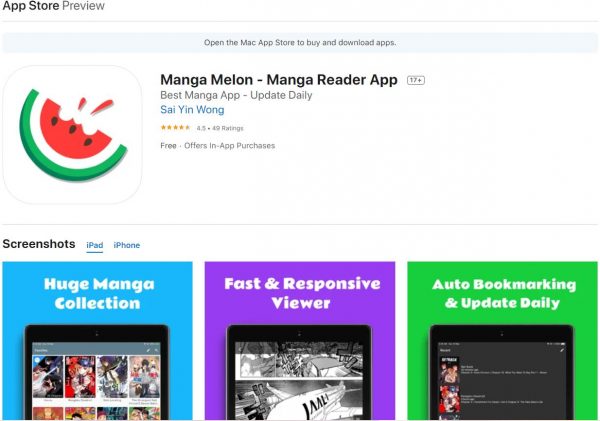
Task: Open the Sai Yin Wong developer link
Action: point(192,110)
